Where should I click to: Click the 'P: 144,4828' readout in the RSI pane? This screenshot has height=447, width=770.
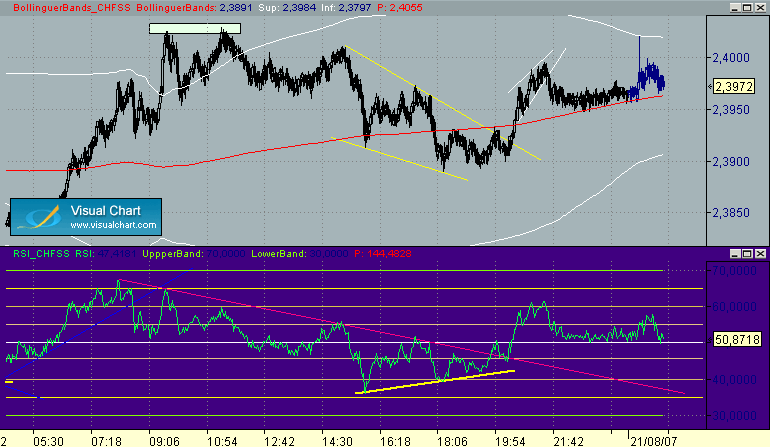(383, 254)
